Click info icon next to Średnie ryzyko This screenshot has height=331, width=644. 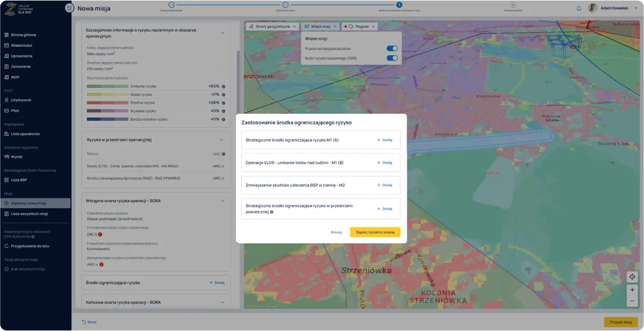click(224, 102)
